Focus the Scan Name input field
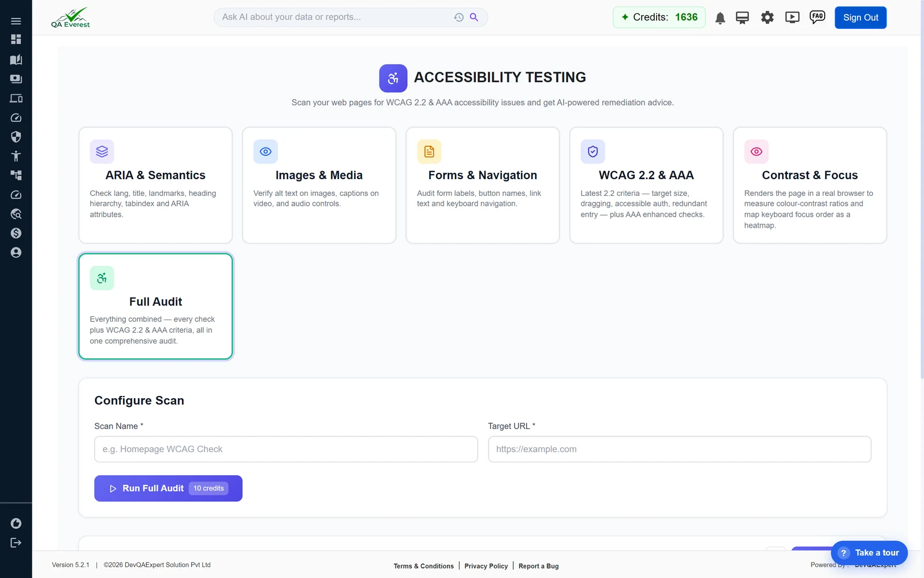The height and width of the screenshot is (578, 924). (x=286, y=449)
